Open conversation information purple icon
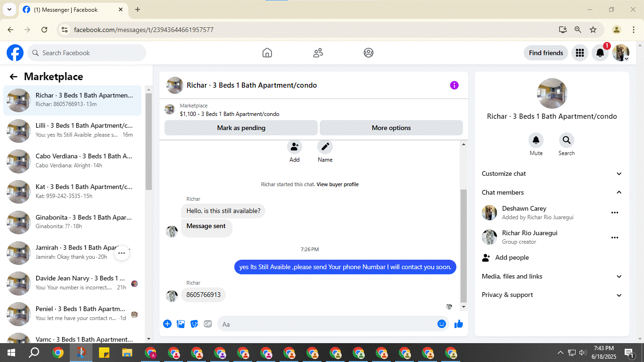The width and height of the screenshot is (644, 362). click(454, 85)
